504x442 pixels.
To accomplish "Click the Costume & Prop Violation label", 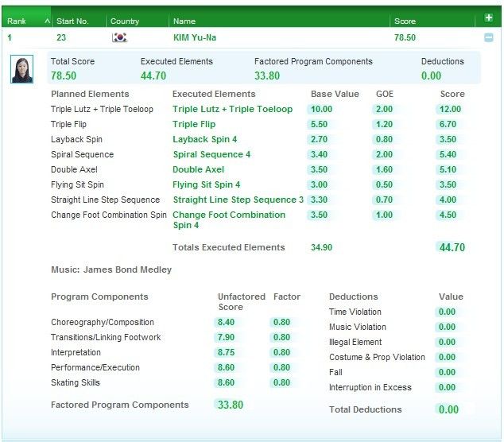I will (377, 358).
